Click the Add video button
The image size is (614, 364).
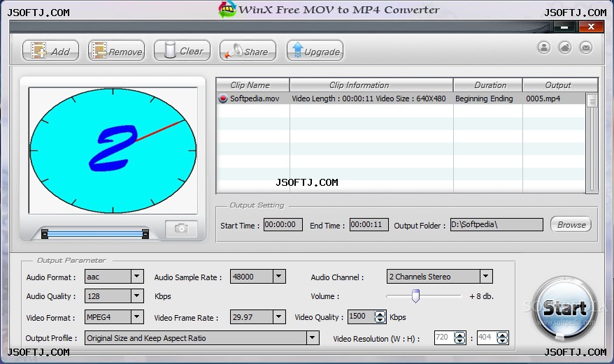click(x=50, y=51)
